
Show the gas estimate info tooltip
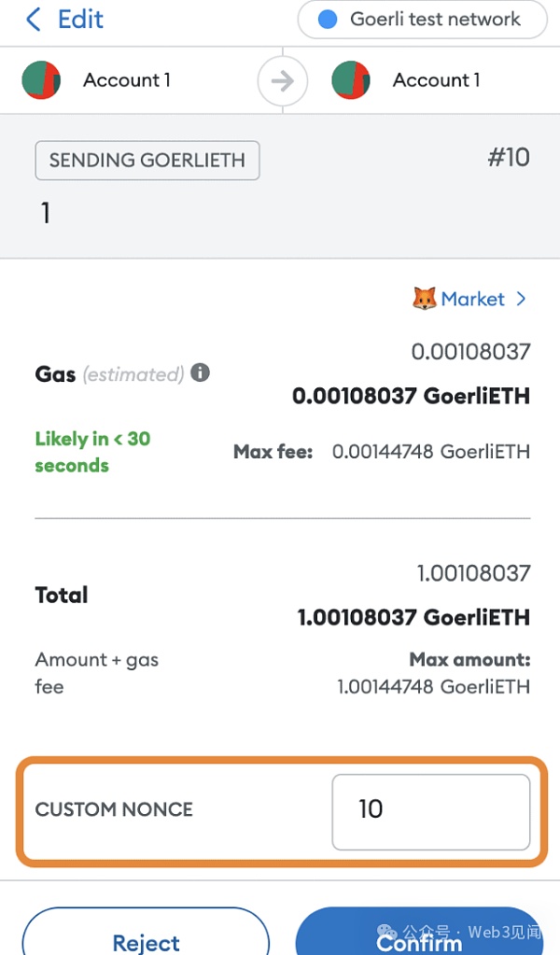click(x=200, y=373)
